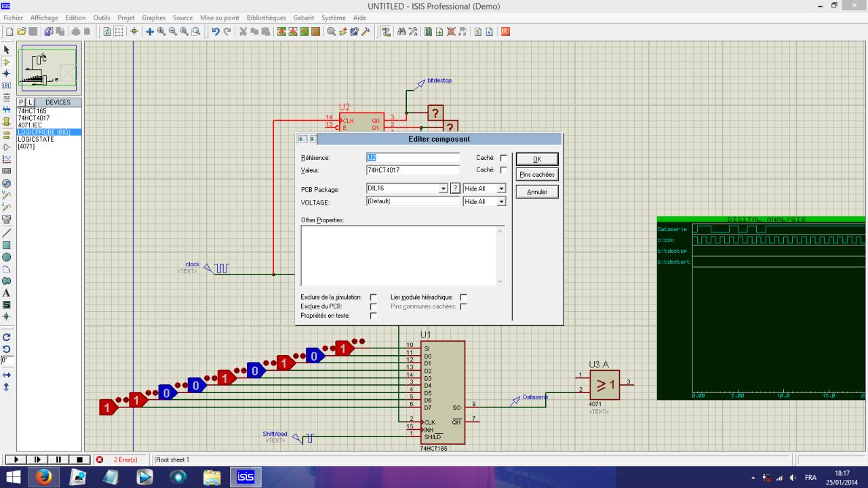The height and width of the screenshot is (488, 868).
Task: Select the component mode tool in sidebar
Action: coord(7,62)
